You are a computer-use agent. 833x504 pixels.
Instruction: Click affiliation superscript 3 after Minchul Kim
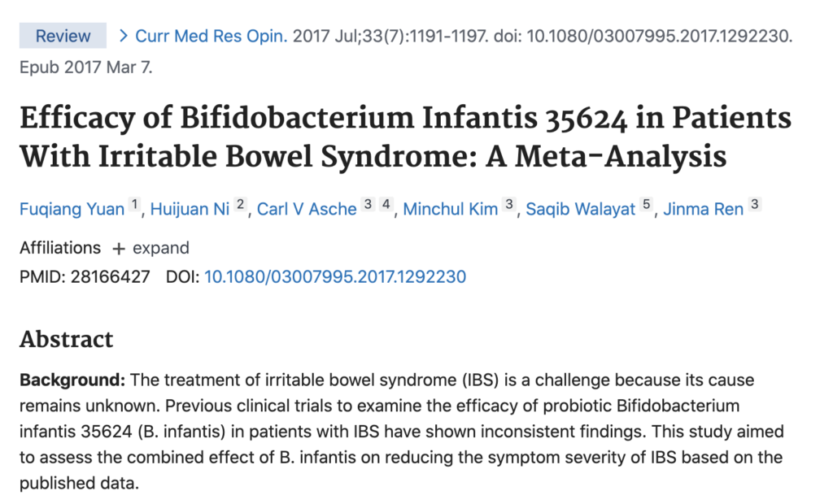pos(509,206)
